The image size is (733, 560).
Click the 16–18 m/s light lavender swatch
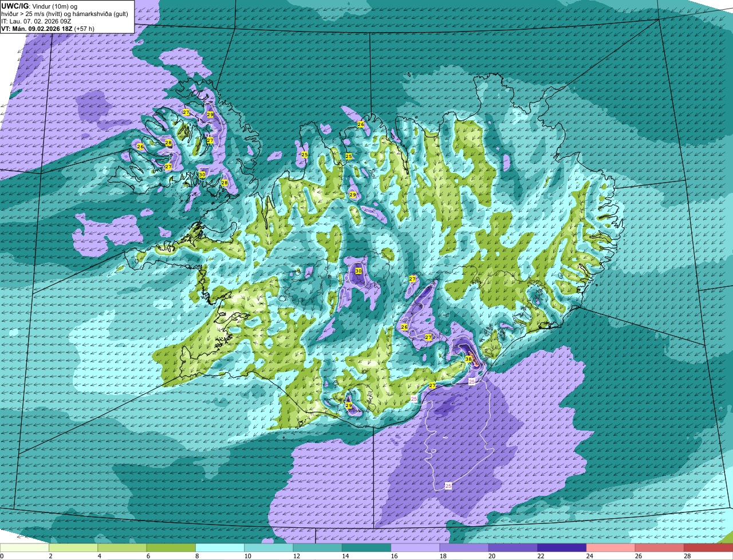(x=415, y=548)
